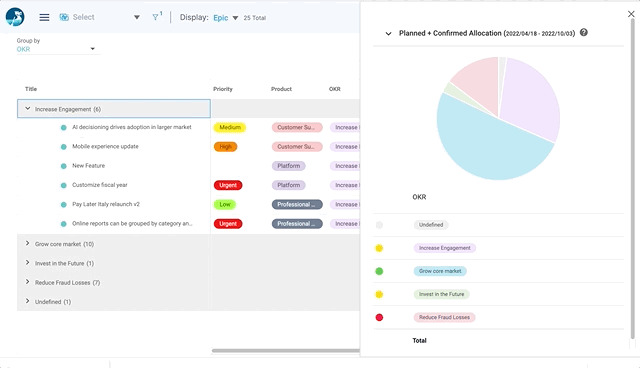Viewport: 640px width, 368px height.
Task: Open 'Mobile experience update' epic
Action: [105, 146]
